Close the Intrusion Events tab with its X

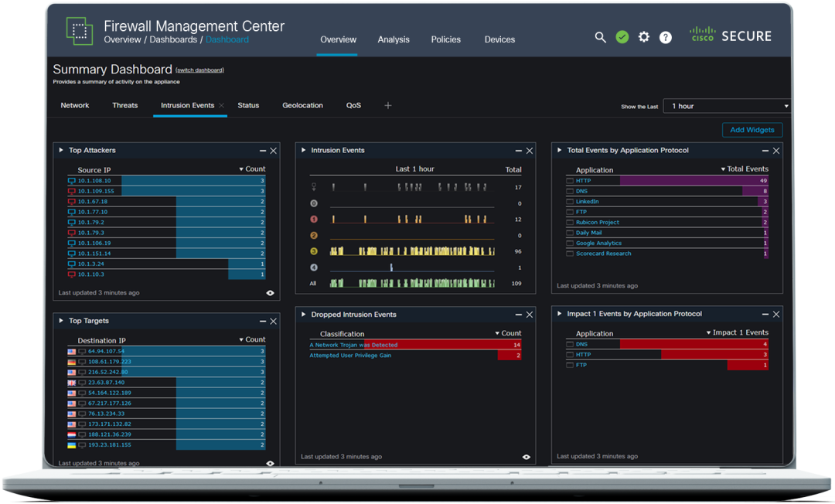pos(222,105)
